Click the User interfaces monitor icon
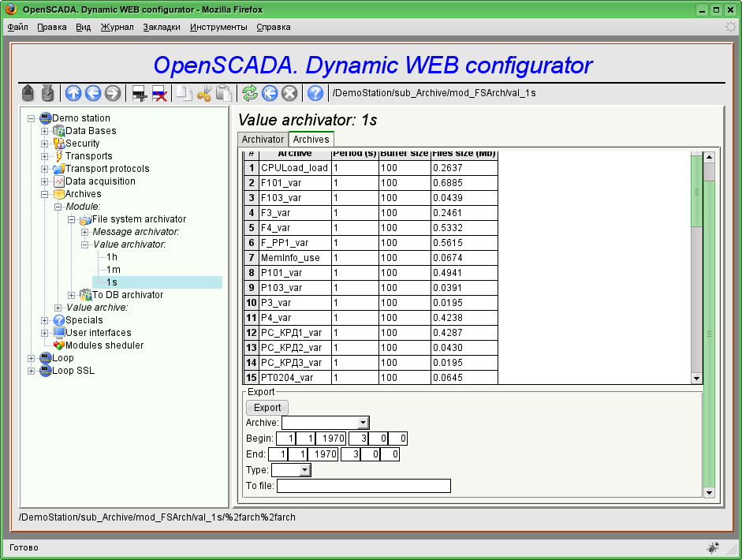 tap(58, 333)
